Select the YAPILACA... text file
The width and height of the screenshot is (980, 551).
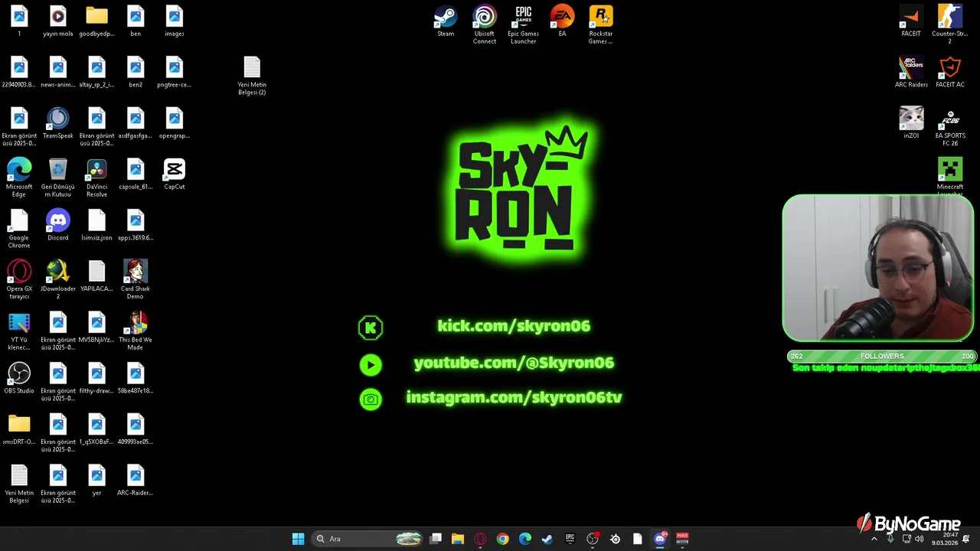pyautogui.click(x=96, y=276)
